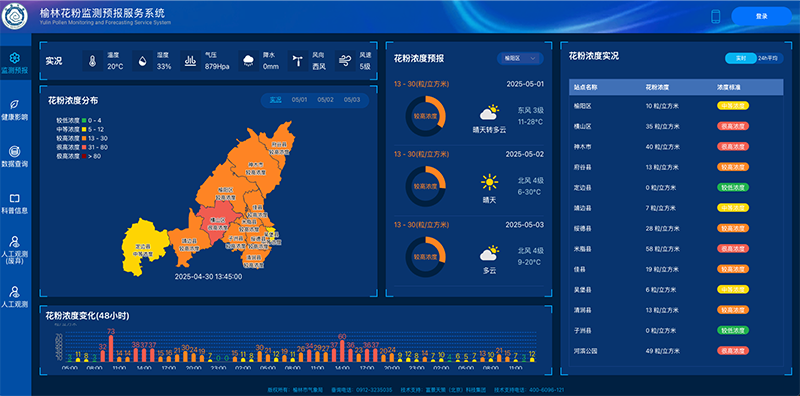Select the 米脂县 station name in table

click(x=582, y=249)
